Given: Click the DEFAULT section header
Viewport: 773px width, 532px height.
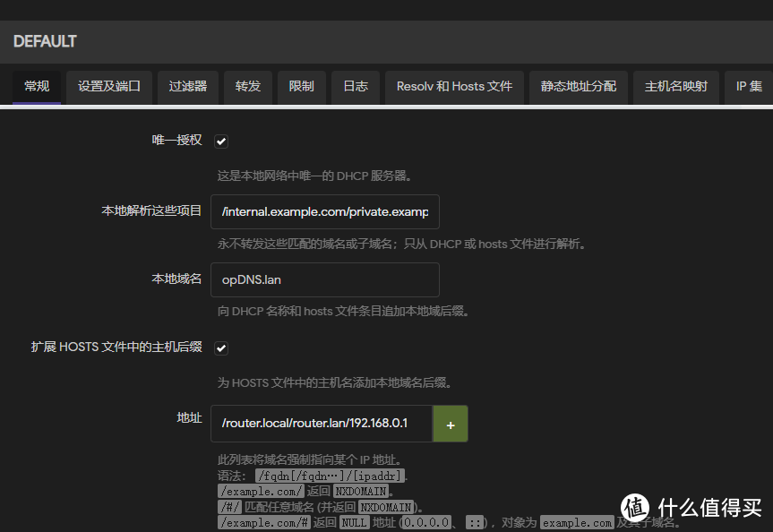Looking at the screenshot, I should (x=44, y=41).
